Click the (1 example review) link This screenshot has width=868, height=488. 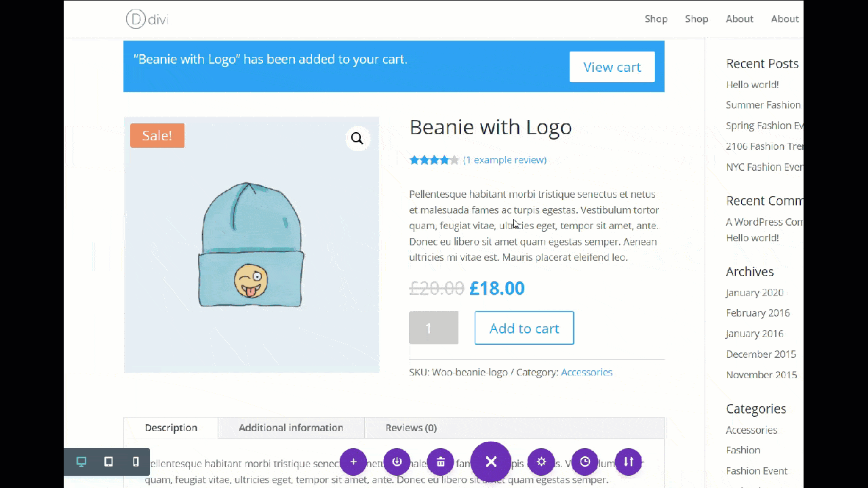pos(505,160)
